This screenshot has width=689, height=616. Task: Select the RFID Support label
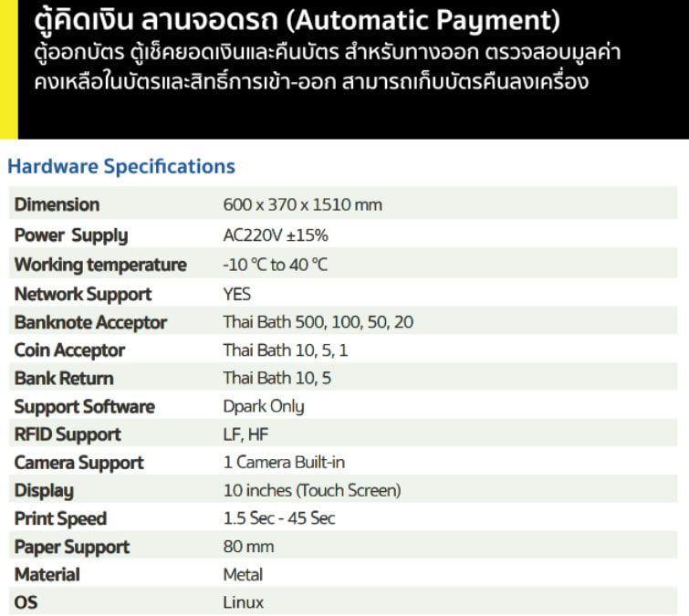tap(68, 434)
